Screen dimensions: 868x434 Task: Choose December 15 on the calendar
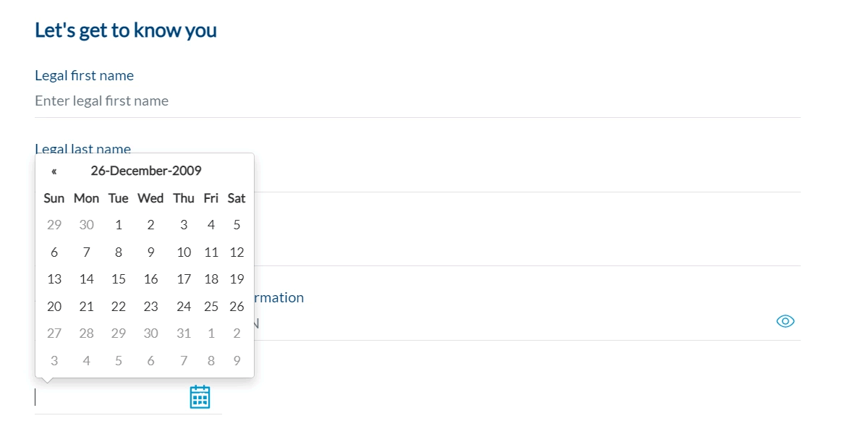tap(119, 279)
